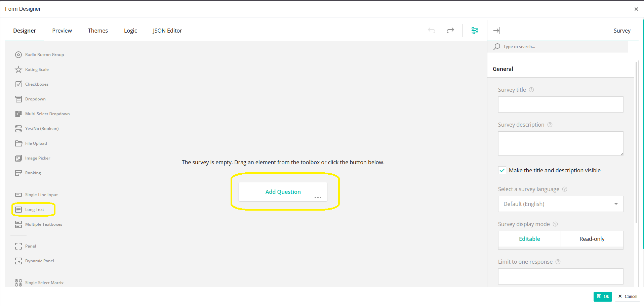Image resolution: width=644 pixels, height=306 pixels.
Task: Select the Rating Scale star icon
Action: [x=18, y=70]
